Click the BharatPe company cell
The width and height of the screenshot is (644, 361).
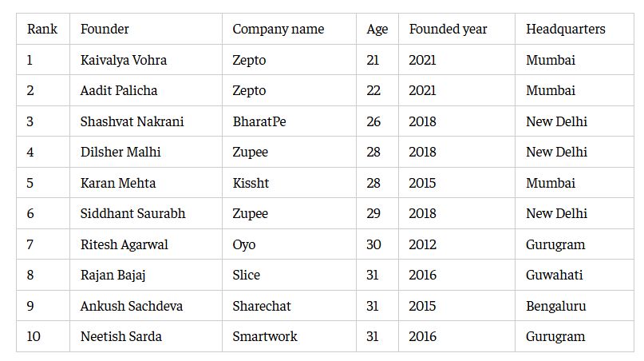click(259, 121)
